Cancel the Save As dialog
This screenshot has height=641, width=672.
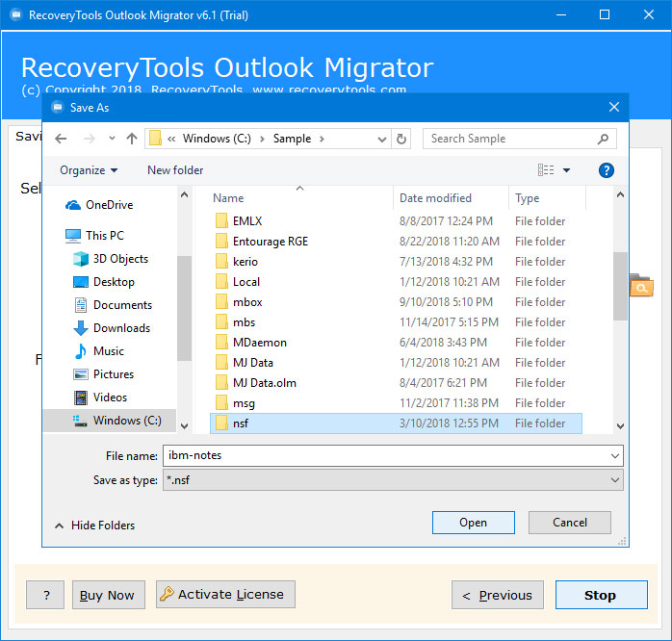pyautogui.click(x=570, y=523)
